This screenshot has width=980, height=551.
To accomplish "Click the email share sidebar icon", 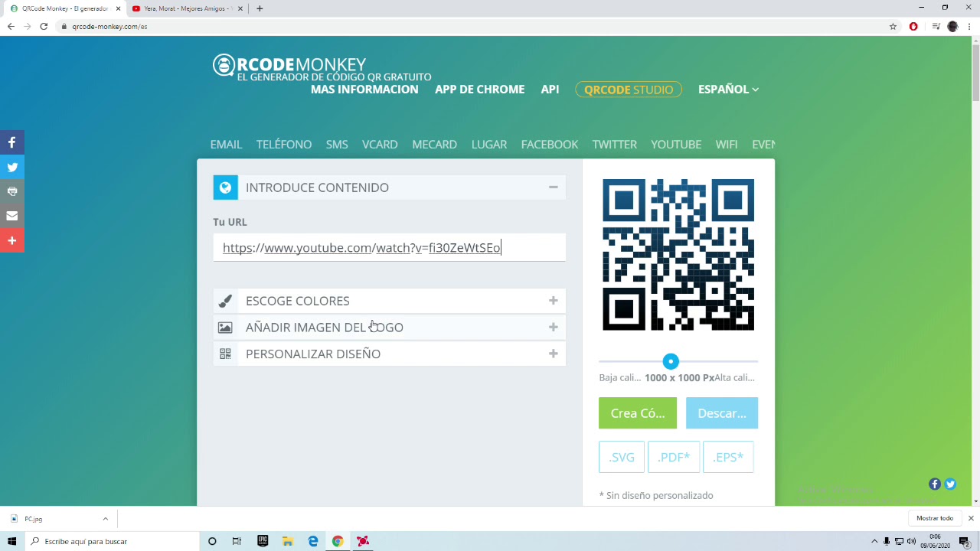I will (x=12, y=216).
